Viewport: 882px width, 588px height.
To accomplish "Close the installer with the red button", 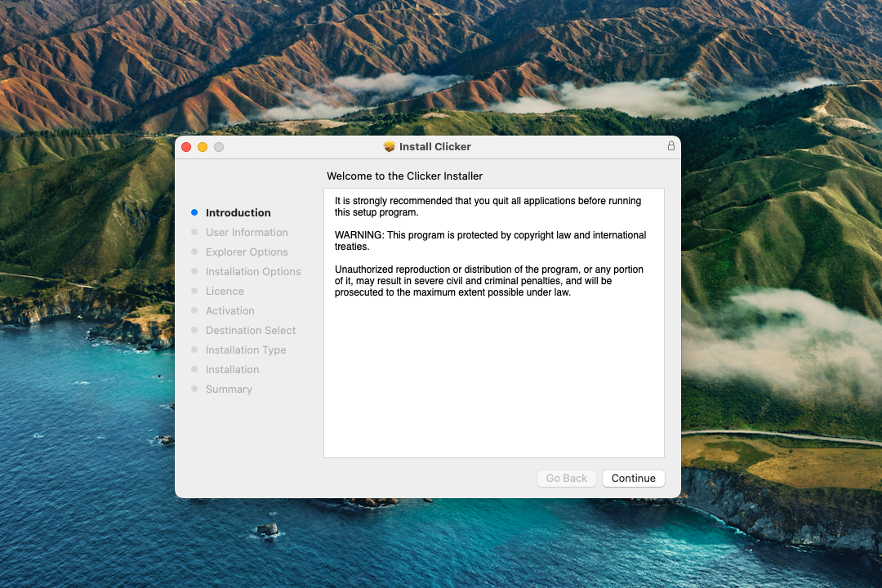I will coord(186,147).
